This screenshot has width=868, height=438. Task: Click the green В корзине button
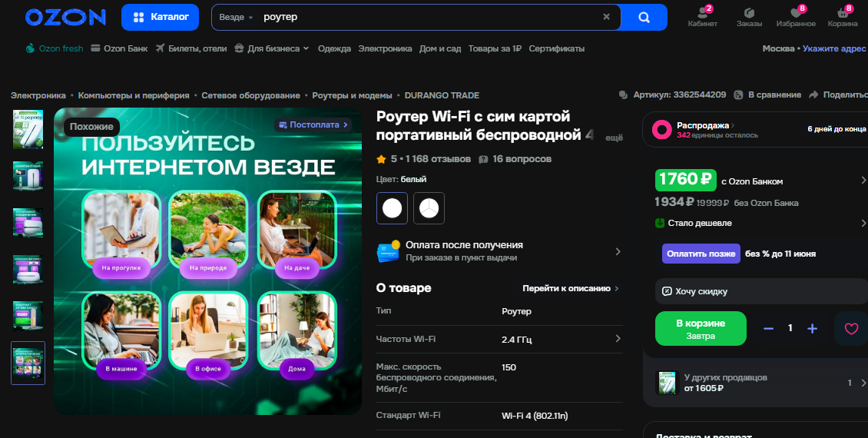coord(701,328)
